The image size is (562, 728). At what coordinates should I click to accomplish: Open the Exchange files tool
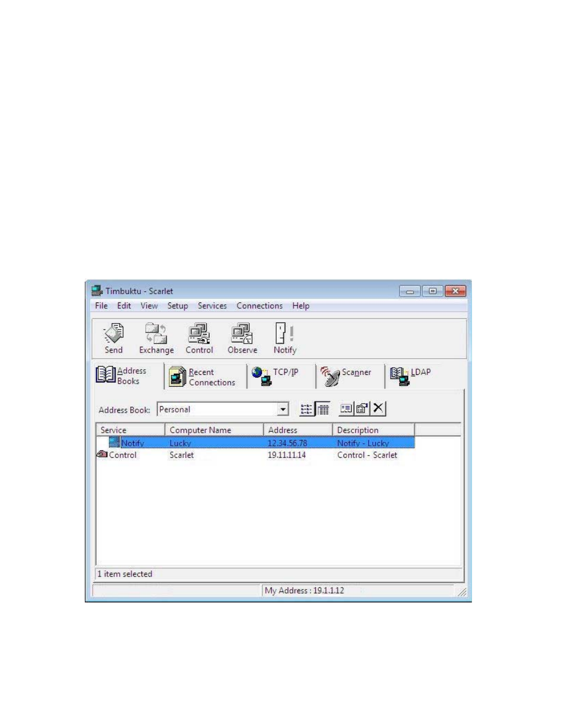(x=156, y=338)
